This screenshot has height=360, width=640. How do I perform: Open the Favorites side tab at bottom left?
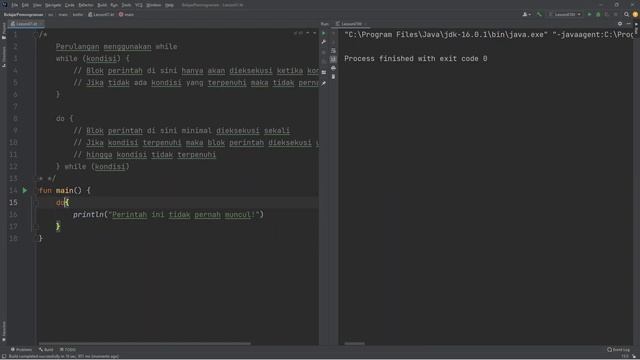4,331
